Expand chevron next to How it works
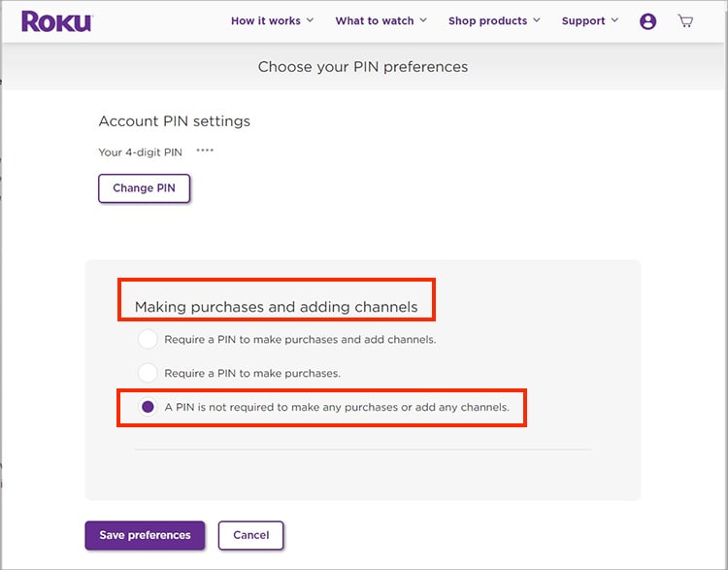 coord(311,20)
